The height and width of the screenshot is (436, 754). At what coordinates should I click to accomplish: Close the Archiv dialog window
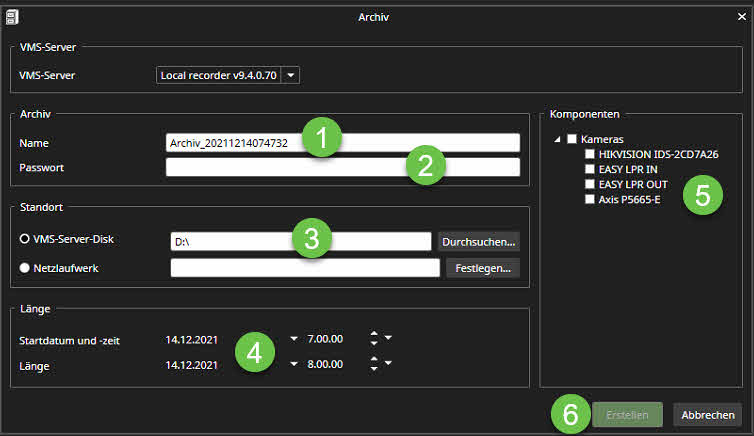point(740,16)
